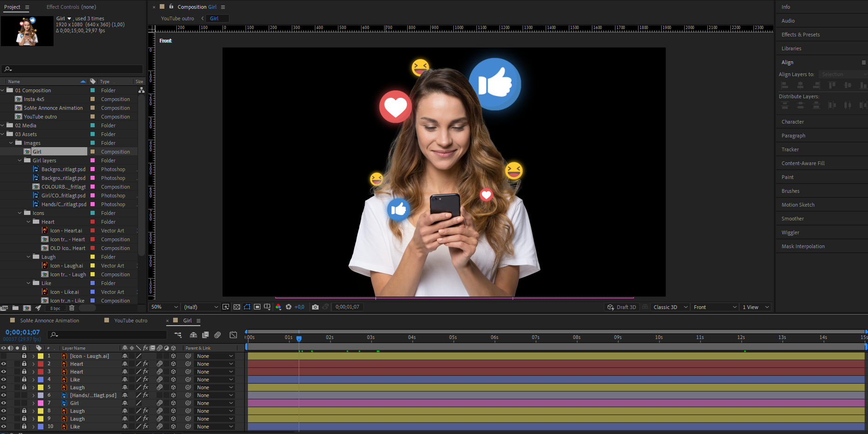Open the Character panel
Screen dimensions: 868x434
coord(793,122)
